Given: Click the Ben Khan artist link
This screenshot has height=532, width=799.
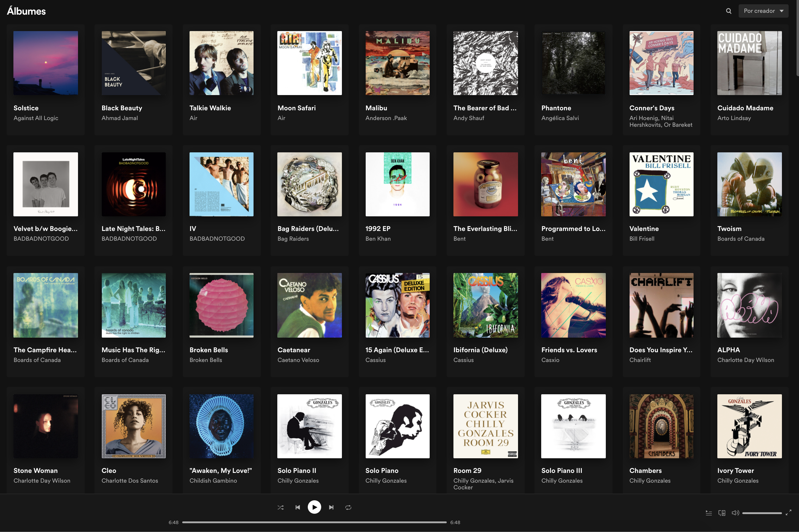Looking at the screenshot, I should pos(378,239).
